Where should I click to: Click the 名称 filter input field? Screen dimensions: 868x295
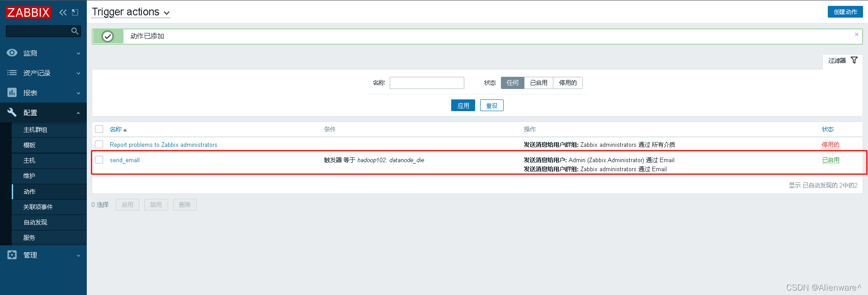pyautogui.click(x=427, y=83)
